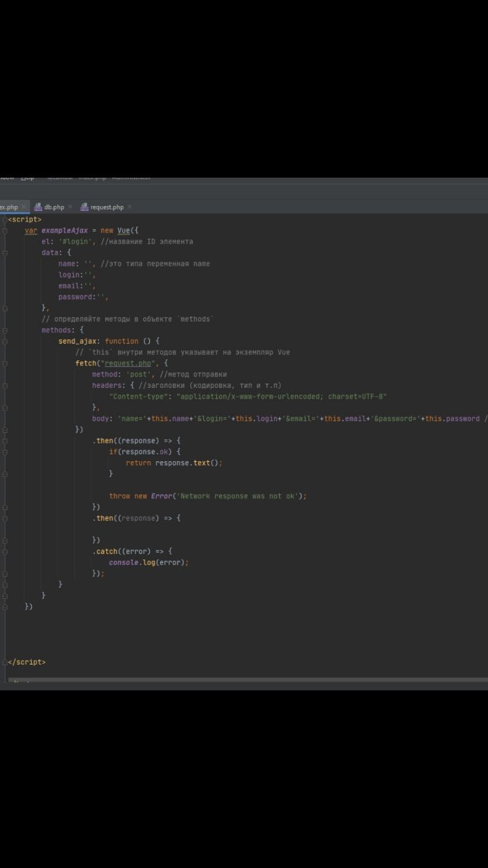Image resolution: width=488 pixels, height=868 pixels.
Task: Click the "email:''" data property line
Action: 77,285
